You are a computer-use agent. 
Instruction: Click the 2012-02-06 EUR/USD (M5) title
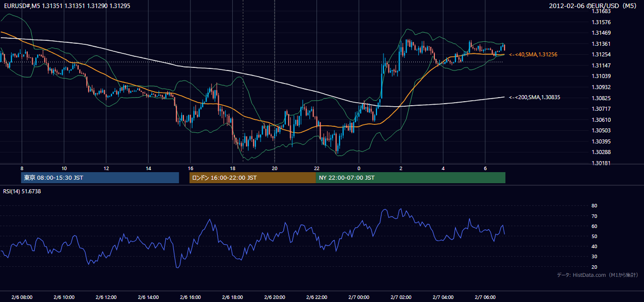point(593,6)
